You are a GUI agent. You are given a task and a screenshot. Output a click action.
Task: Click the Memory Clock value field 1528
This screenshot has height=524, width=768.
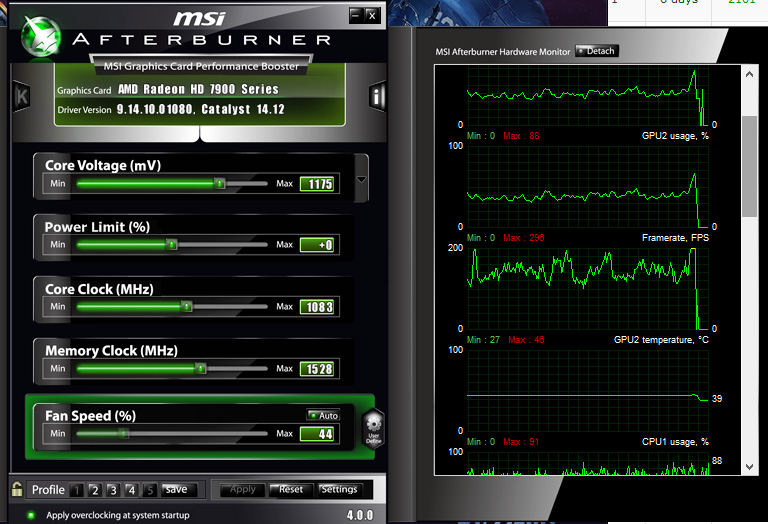click(317, 369)
